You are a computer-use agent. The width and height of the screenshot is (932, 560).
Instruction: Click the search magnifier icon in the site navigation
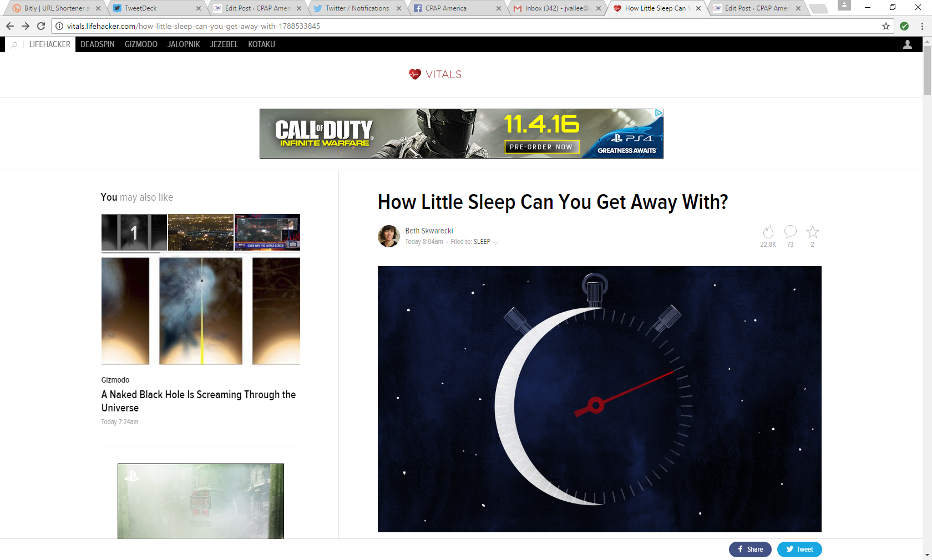[14, 45]
